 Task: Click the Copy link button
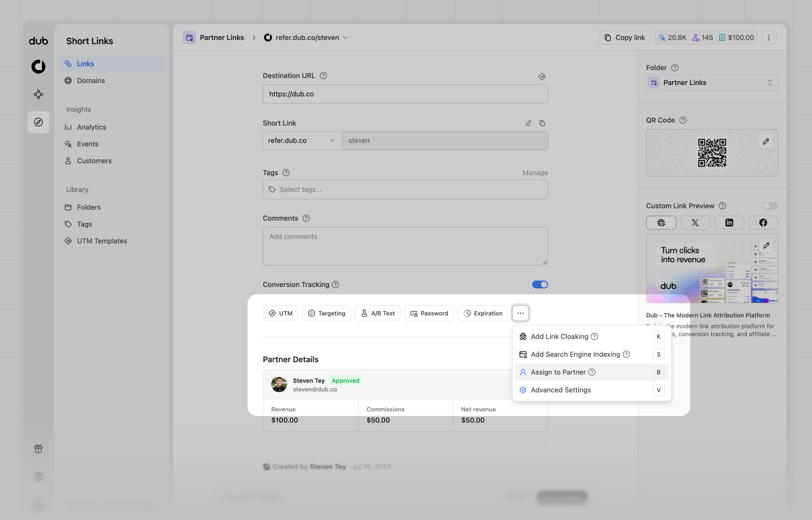pyautogui.click(x=624, y=37)
